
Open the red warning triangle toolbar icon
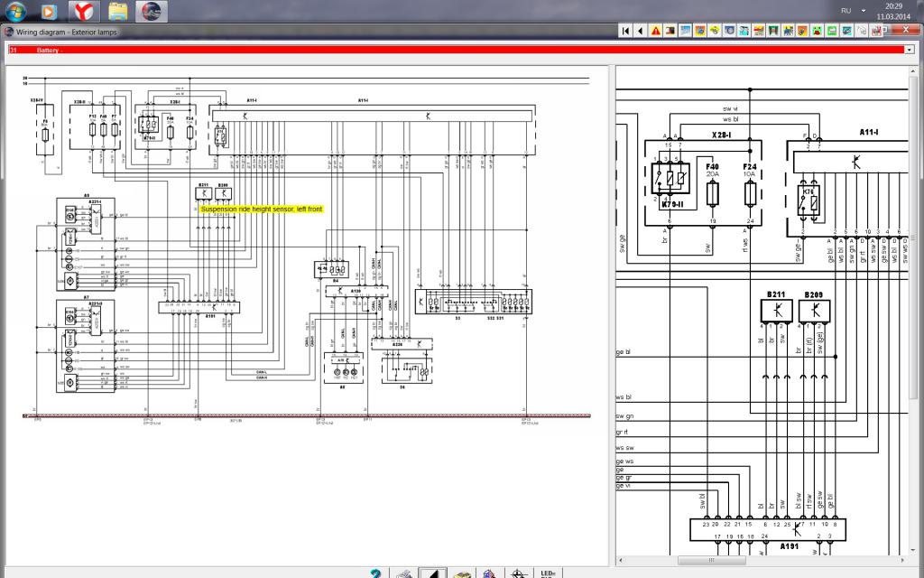(655, 31)
